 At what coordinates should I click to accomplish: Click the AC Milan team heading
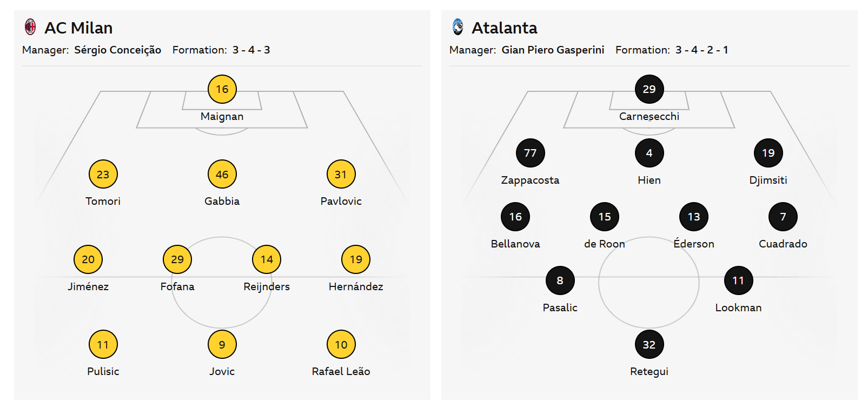(78, 28)
